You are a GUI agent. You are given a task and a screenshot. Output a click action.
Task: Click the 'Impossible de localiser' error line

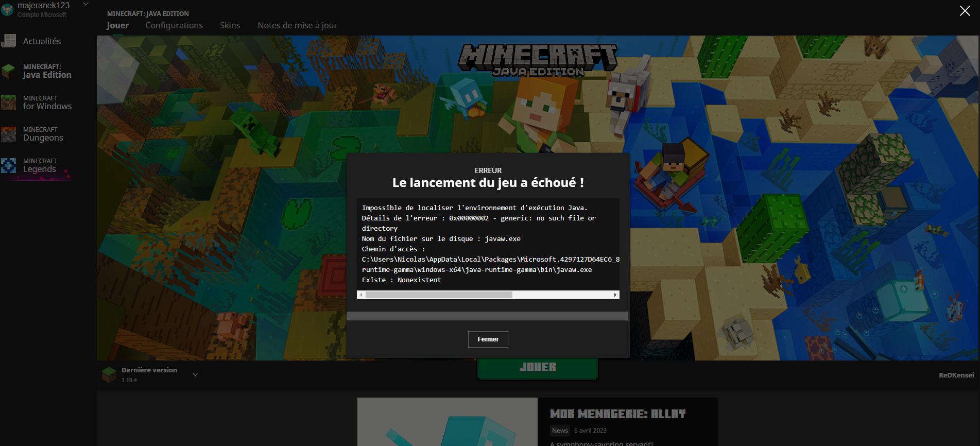[474, 208]
